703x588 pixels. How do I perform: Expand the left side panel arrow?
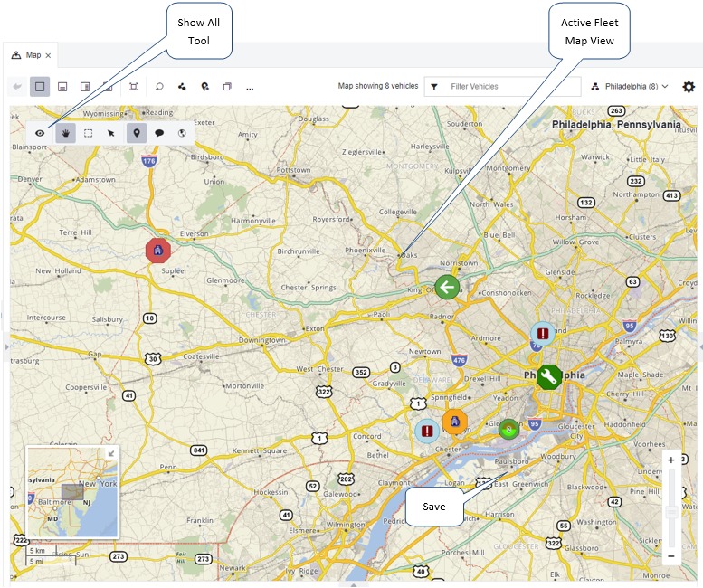(6, 346)
